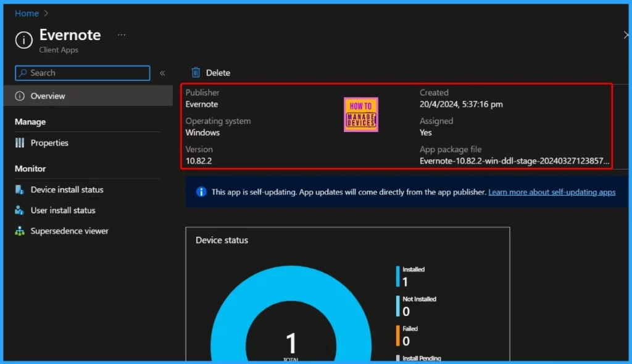Open Device install status
The image size is (632, 364).
(67, 189)
